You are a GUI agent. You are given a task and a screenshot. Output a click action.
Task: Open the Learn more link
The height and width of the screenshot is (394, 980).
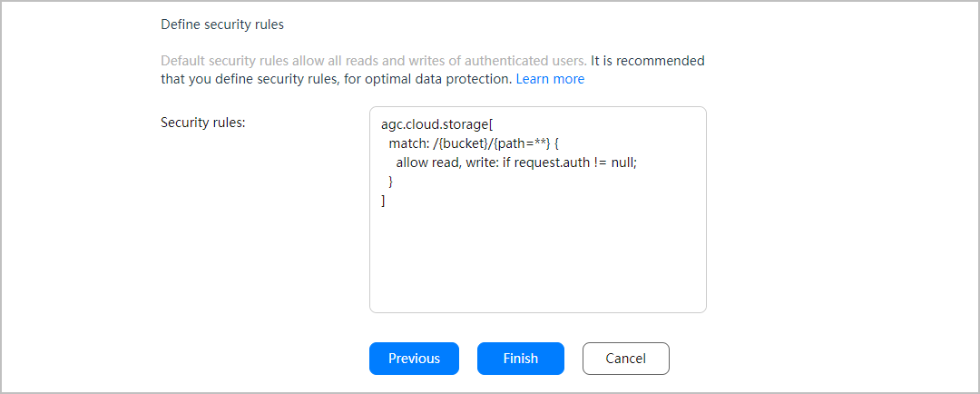[x=550, y=79]
